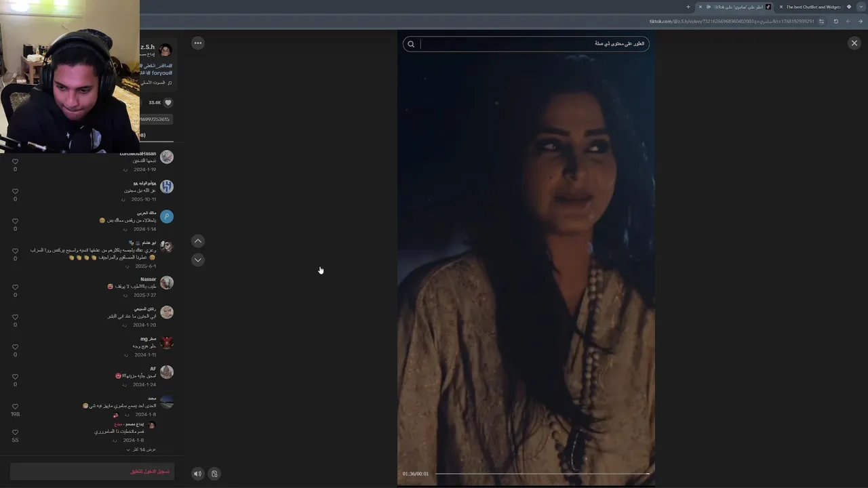Open avatar of commenter with 198 likes
The height and width of the screenshot is (488, 868).
pyautogui.click(x=166, y=402)
